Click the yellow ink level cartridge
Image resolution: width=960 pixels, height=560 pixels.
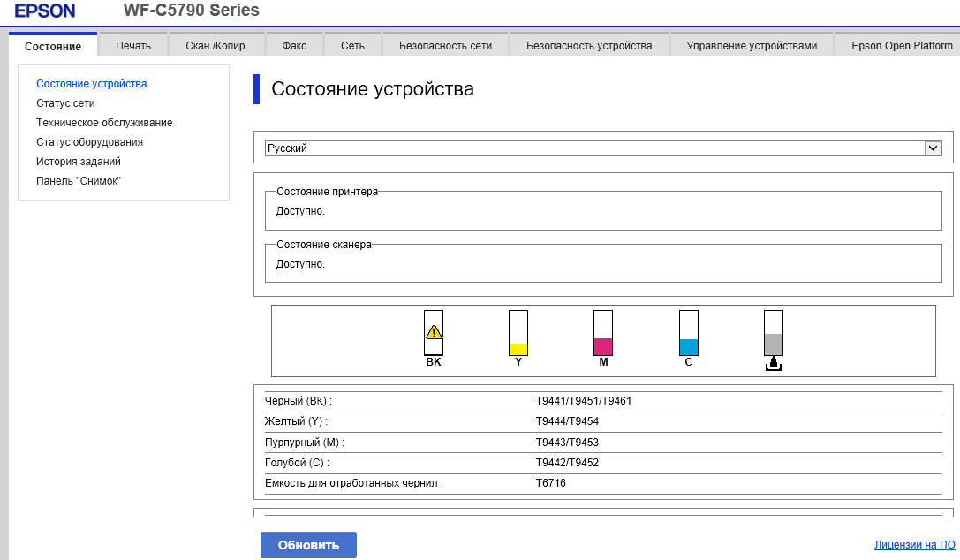coord(518,333)
